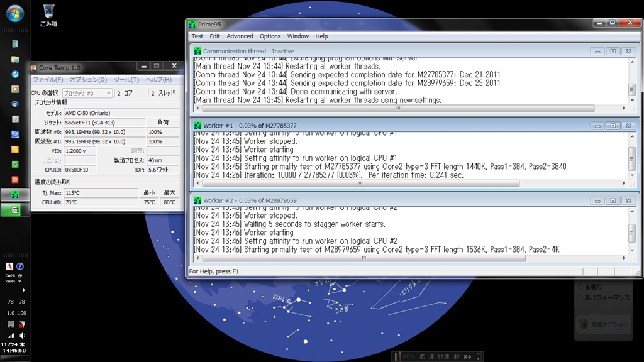Click the ATOK red A tray icon
Viewport: 644px width, 362px height.
click(x=9, y=266)
